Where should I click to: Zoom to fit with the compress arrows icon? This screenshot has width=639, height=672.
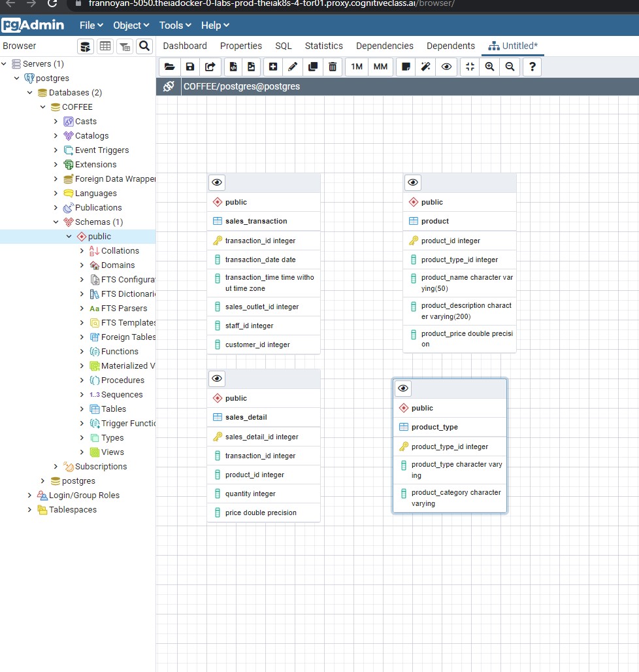pyautogui.click(x=470, y=67)
